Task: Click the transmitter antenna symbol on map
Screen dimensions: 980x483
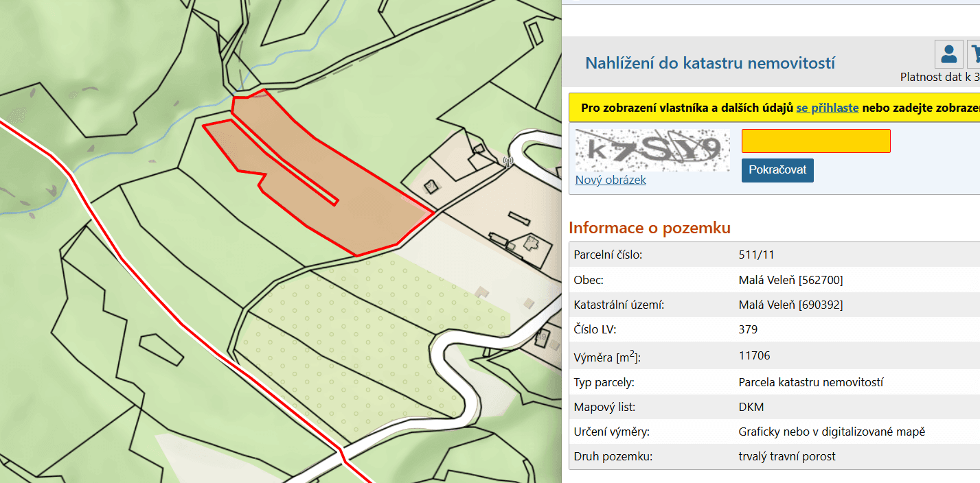Action: (508, 163)
